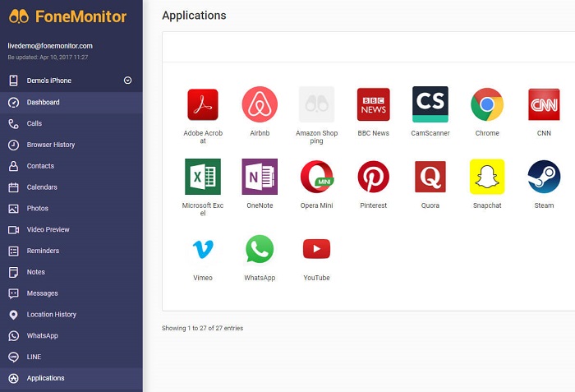This screenshot has width=575, height=392.
Task: Select the YouTube app icon
Action: (316, 249)
